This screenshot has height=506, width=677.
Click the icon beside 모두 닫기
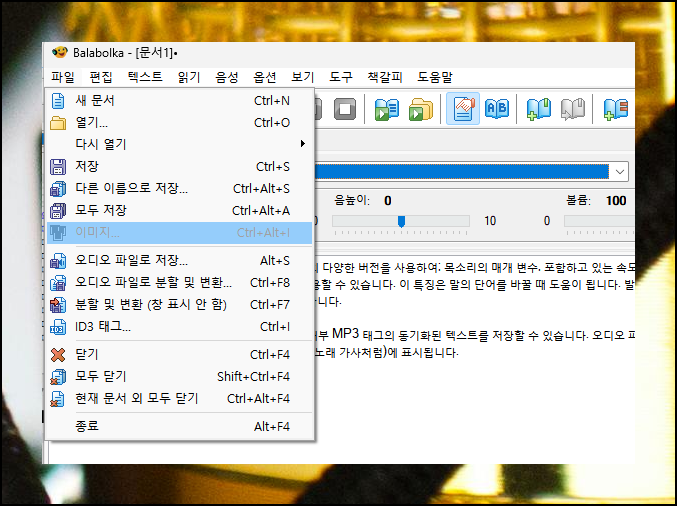58,377
